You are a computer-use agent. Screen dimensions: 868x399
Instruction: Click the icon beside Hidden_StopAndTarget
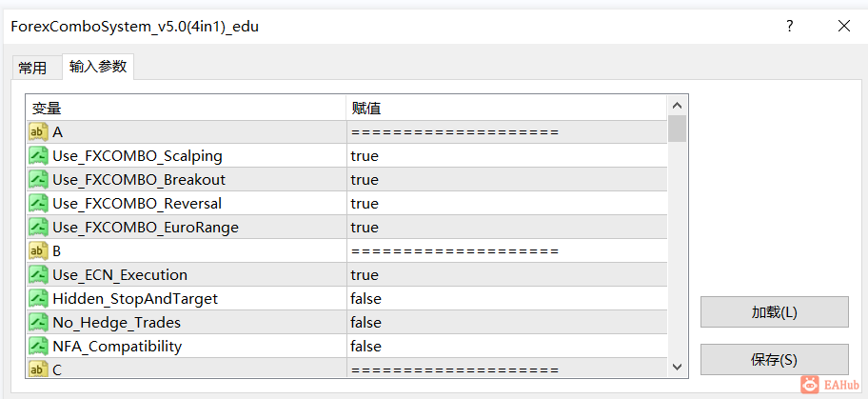coord(38,299)
